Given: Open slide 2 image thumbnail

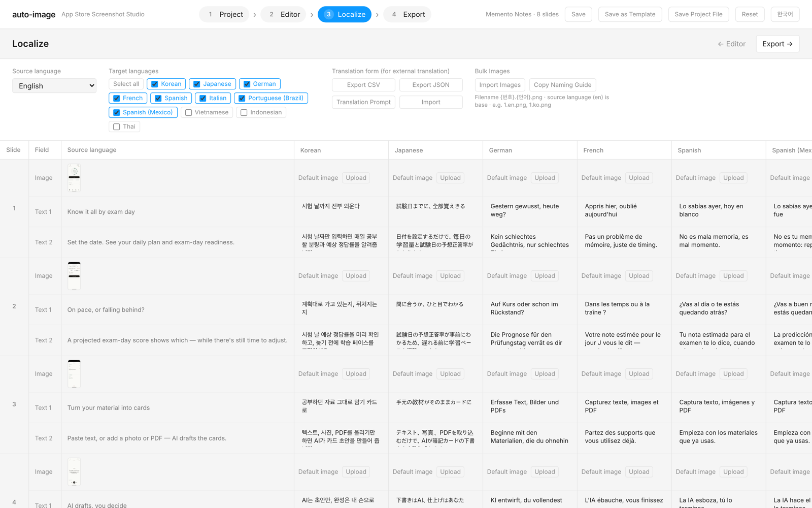Looking at the screenshot, I should coord(74,276).
